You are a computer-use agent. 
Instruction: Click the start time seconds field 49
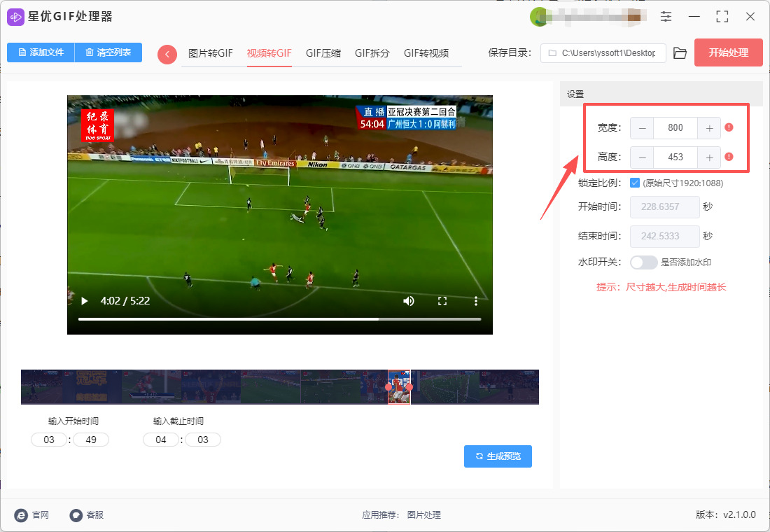click(x=91, y=440)
